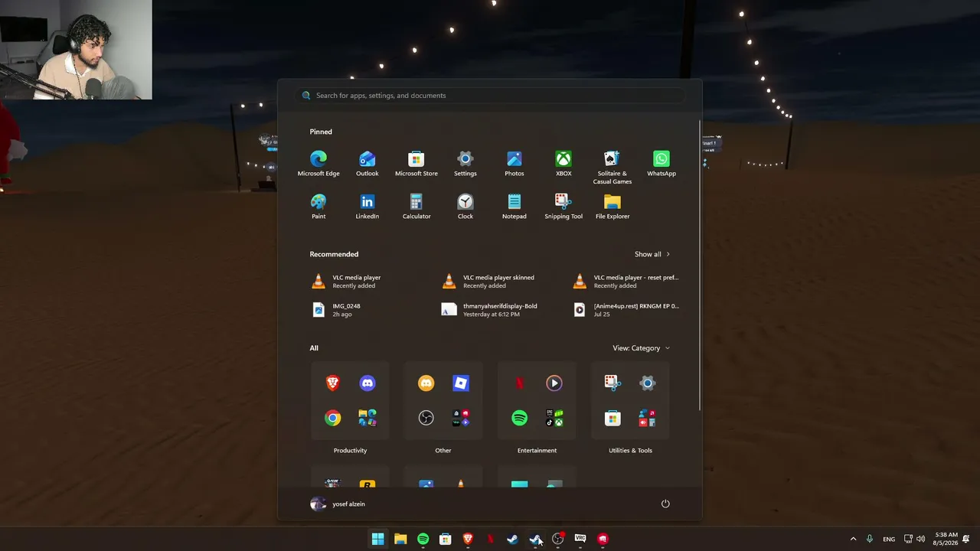Viewport: 980px width, 551px height.
Task: Launch Roblox from the Other category
Action: click(x=461, y=383)
